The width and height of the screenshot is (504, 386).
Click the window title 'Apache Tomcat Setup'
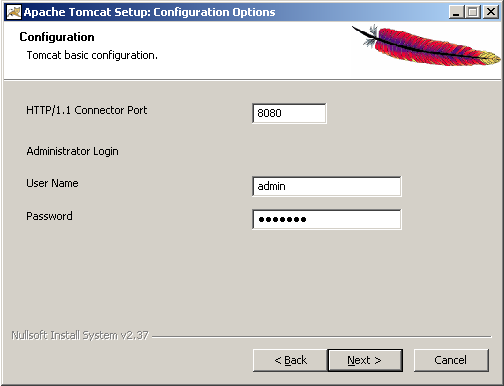coord(87,12)
